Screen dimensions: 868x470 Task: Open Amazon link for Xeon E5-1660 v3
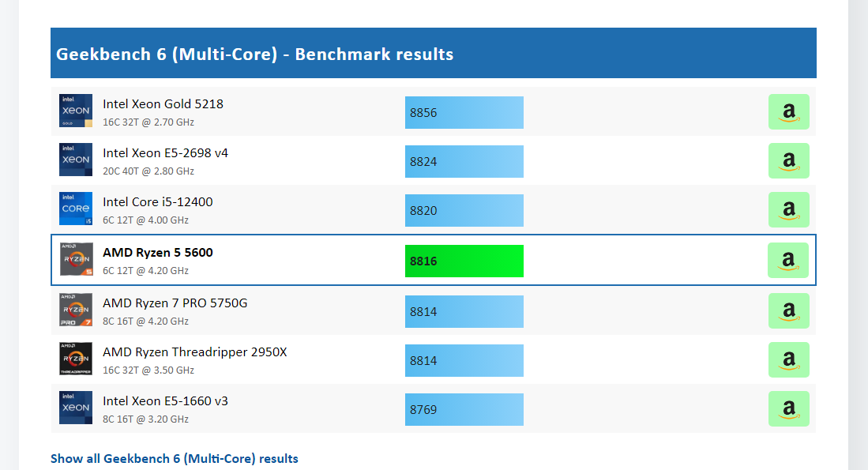point(788,409)
